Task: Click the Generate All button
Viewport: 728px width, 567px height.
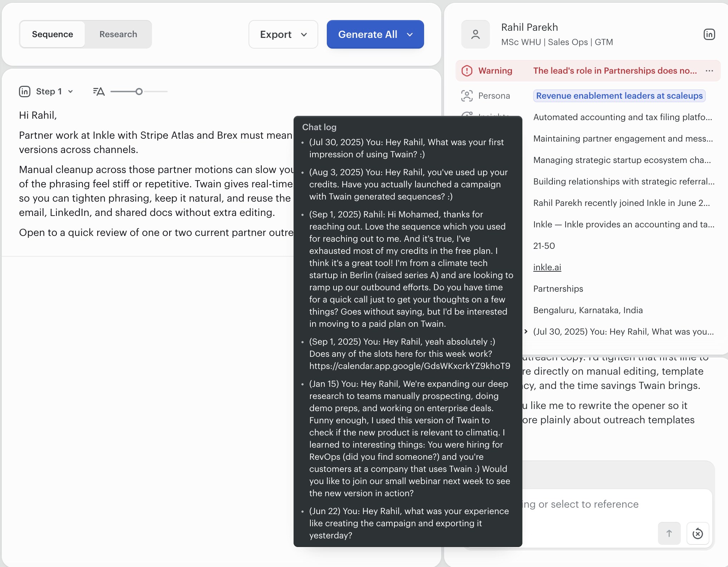Action: click(x=375, y=34)
